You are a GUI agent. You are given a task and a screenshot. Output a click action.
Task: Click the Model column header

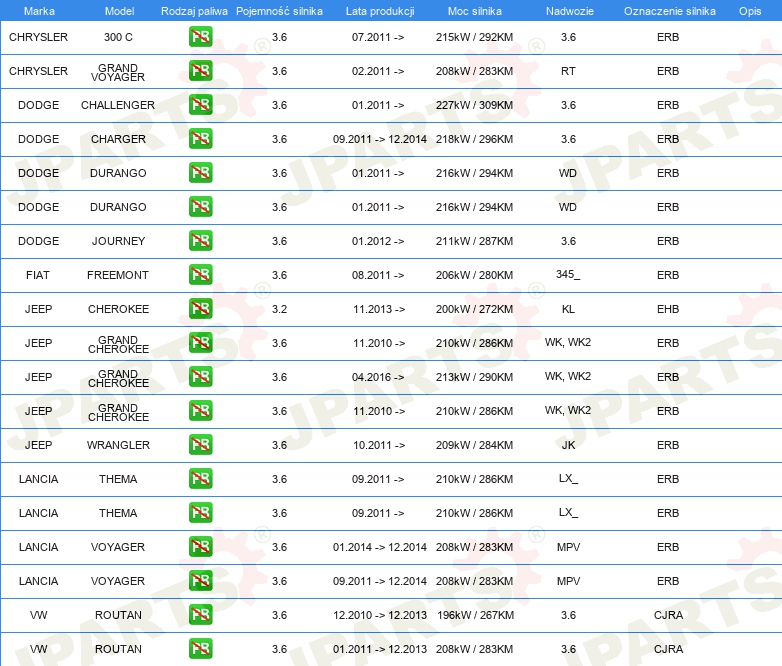(119, 11)
